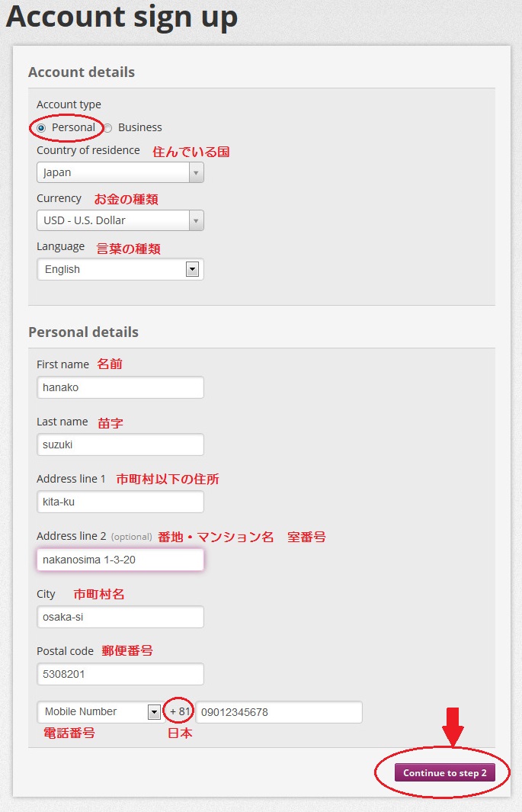Expand the Currency dropdown showing USD
522x812 pixels.
[x=113, y=220]
